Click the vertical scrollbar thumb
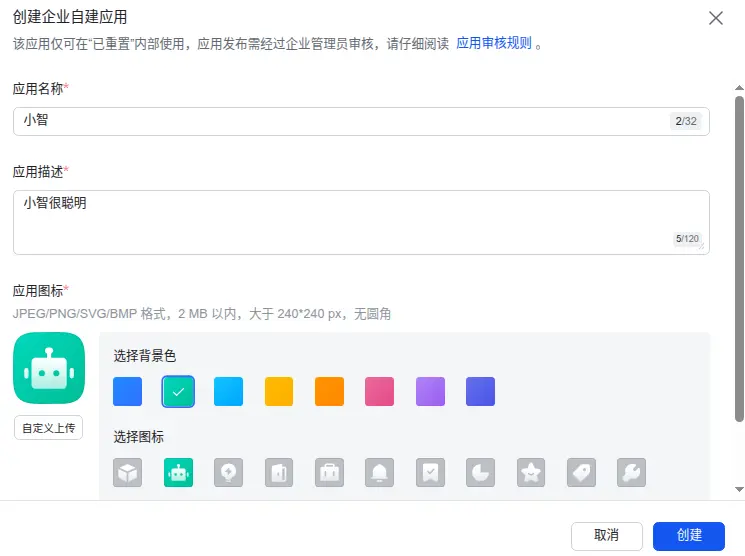This screenshot has height=556, width=745. [x=739, y=259]
